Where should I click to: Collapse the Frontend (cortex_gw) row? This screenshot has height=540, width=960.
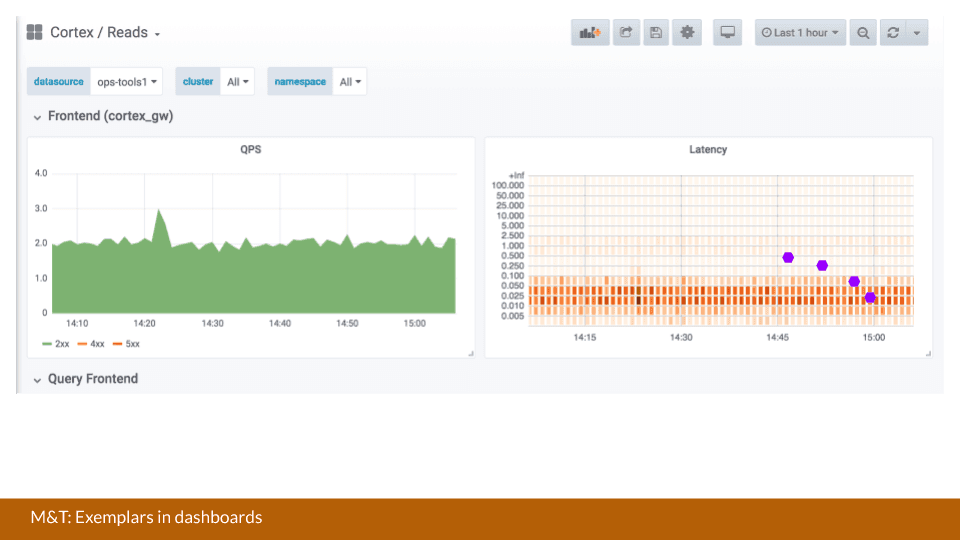[103, 116]
